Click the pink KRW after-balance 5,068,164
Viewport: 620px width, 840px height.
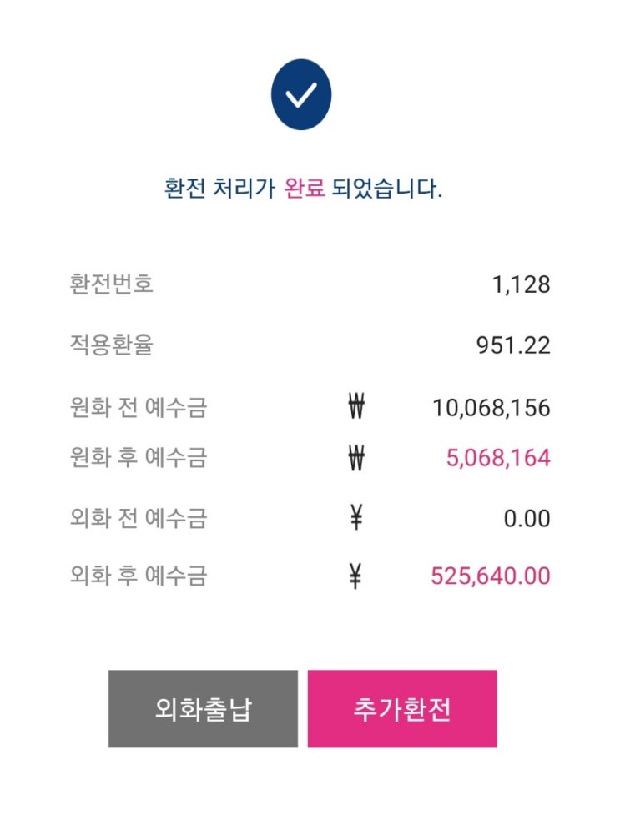[x=498, y=458]
